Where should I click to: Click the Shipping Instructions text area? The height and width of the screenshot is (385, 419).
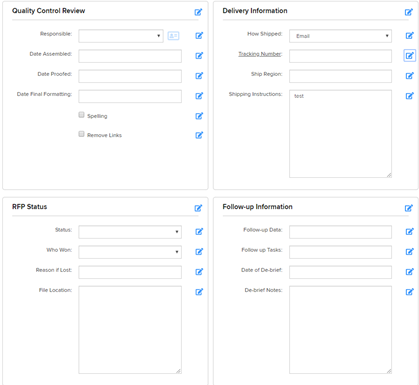click(x=340, y=134)
